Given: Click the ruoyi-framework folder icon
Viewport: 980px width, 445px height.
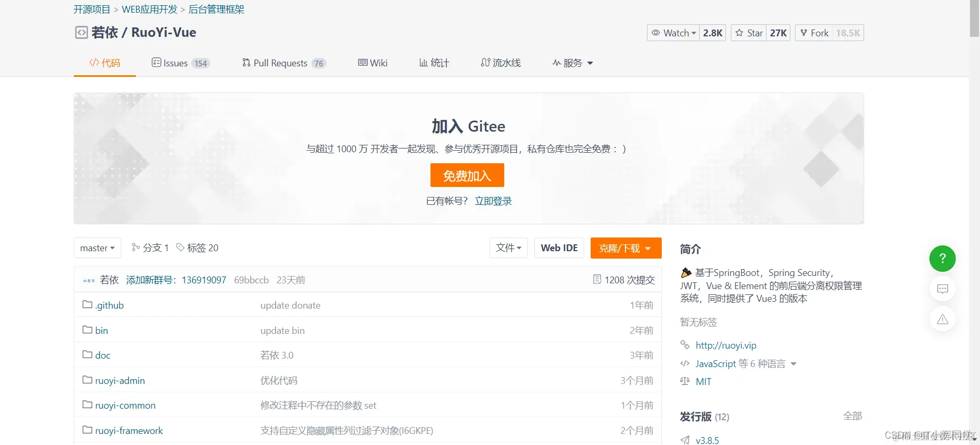Looking at the screenshot, I should click(87, 430).
